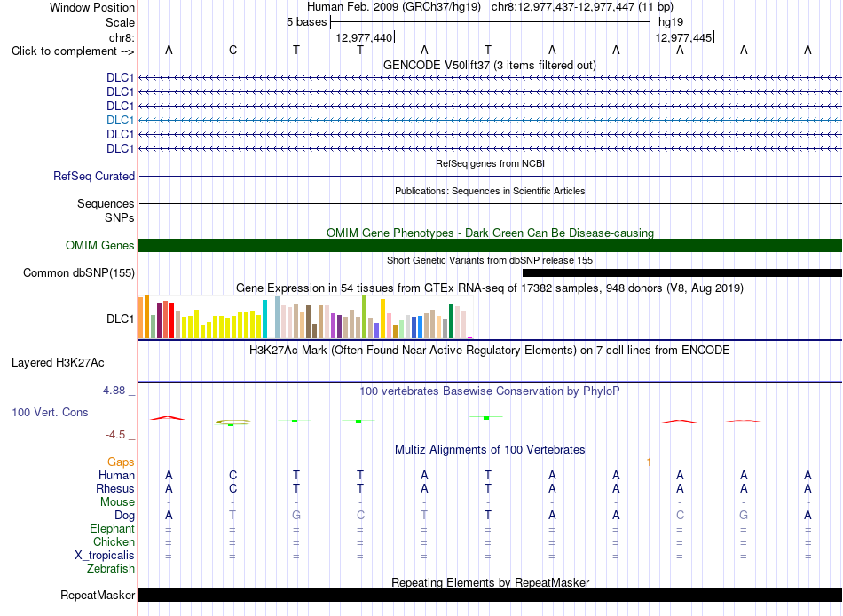The image size is (843, 616).
Task: Open 'RefSeq genes from NCBI' track title
Action: [490, 163]
